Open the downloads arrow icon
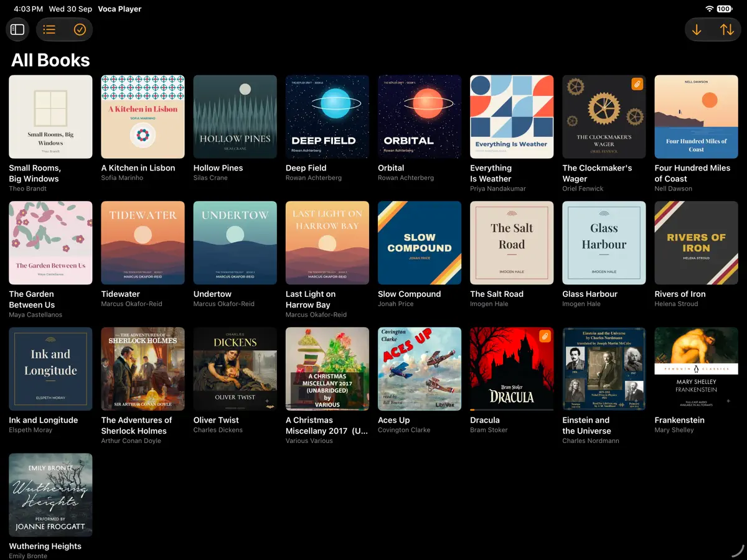This screenshot has height=560, width=747. 697,29
